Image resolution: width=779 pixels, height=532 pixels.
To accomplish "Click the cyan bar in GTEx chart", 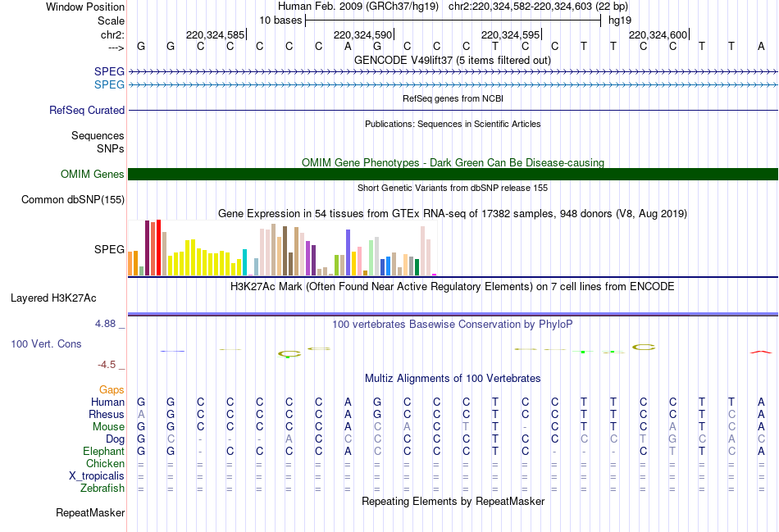I will [x=244, y=262].
